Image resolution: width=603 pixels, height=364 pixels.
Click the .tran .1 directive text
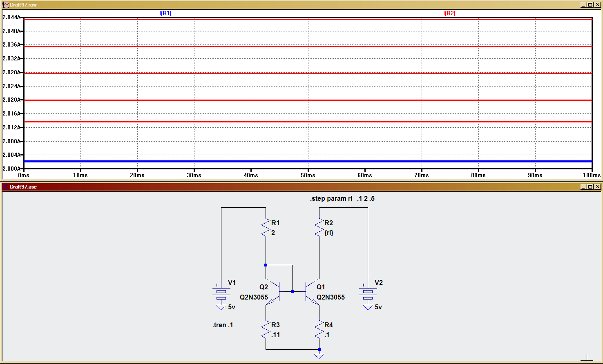(x=223, y=325)
